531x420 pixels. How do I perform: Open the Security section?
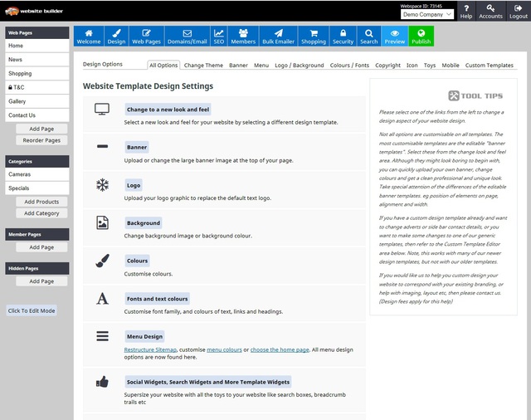coord(343,36)
